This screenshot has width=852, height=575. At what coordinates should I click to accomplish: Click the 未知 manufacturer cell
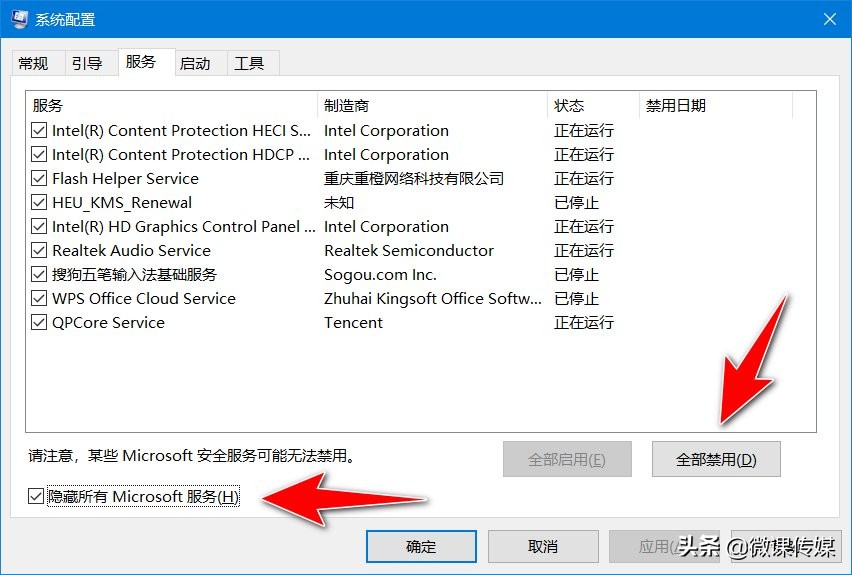pyautogui.click(x=339, y=202)
